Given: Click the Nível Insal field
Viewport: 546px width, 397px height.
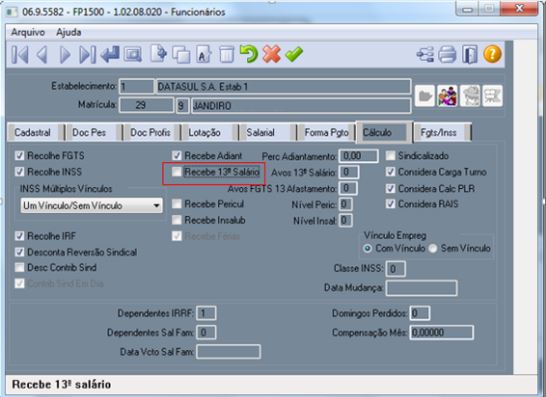Looking at the screenshot, I should [345, 220].
